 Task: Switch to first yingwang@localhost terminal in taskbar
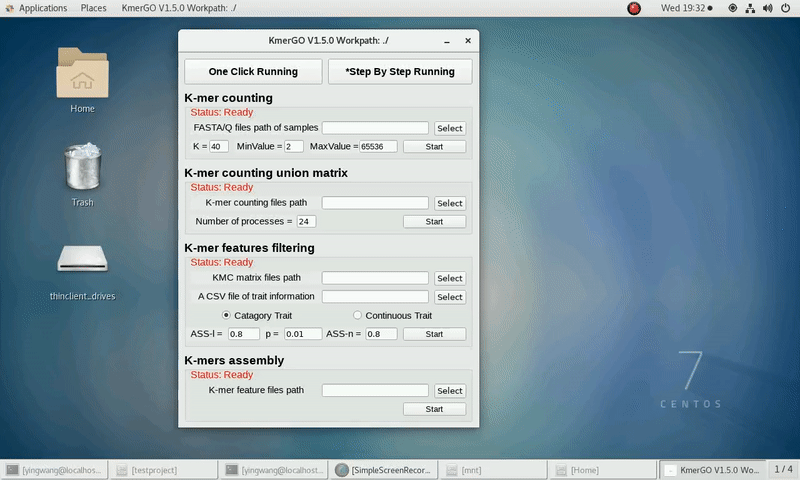55,470
